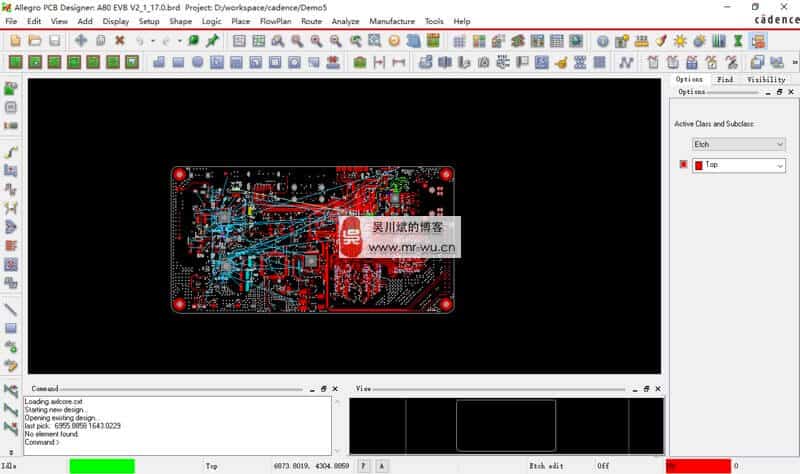This screenshot has width=800, height=474.
Task: Toggle the A button in status bar
Action: (382, 466)
